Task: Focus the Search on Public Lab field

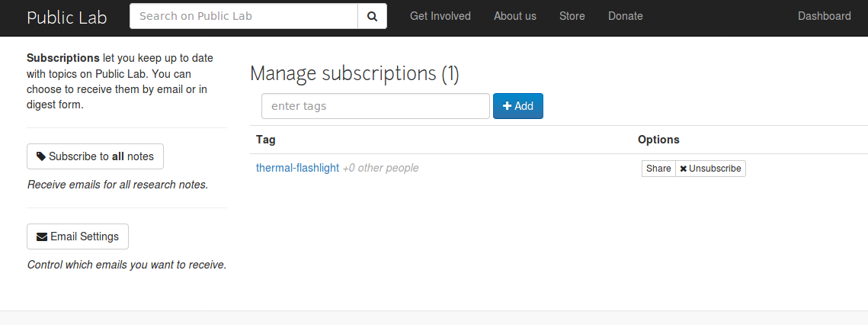Action: coord(244,16)
